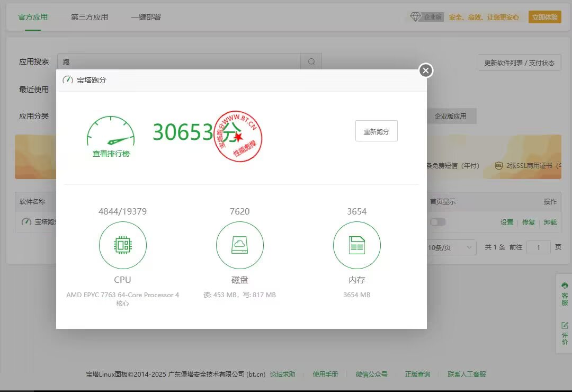Select the 官方应用 tab
This screenshot has width=572, height=392.
coord(33,17)
